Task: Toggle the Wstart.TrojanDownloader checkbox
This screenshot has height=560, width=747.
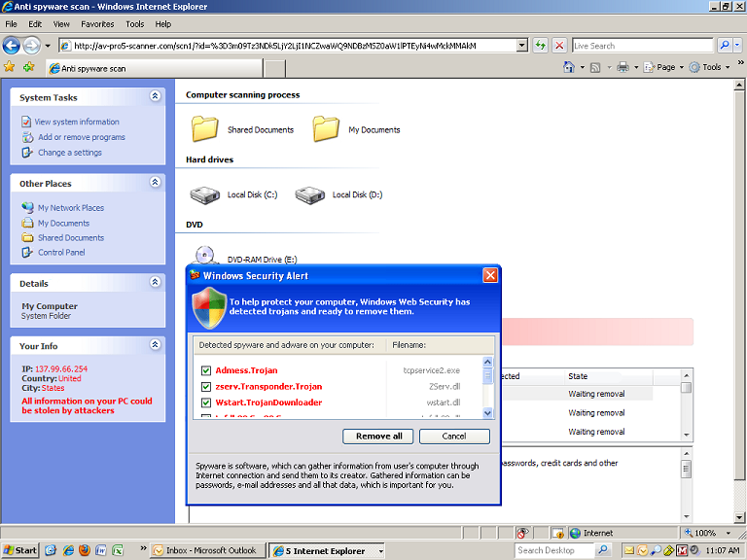Action: [206, 402]
